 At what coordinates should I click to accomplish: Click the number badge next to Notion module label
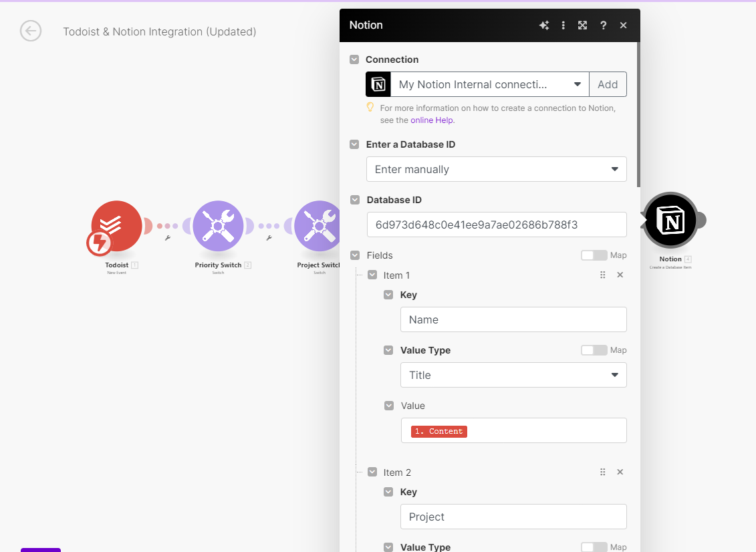[688, 259]
